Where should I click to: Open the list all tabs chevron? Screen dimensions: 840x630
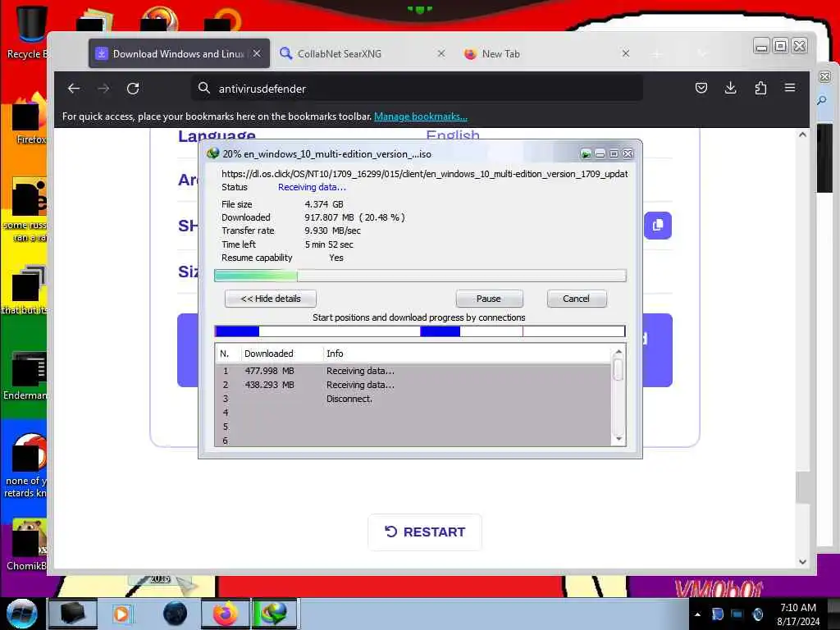(x=702, y=53)
